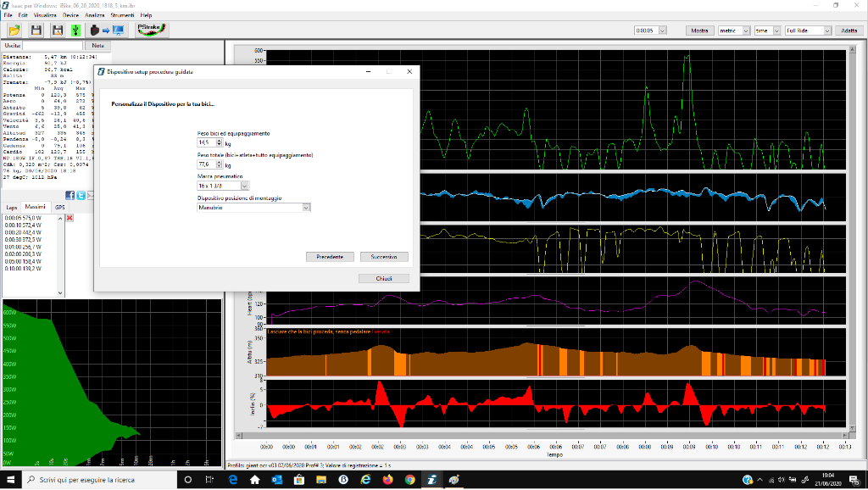Open the Marca pneumatico dropdown
Image resolution: width=868 pixels, height=490 pixels.
244,186
